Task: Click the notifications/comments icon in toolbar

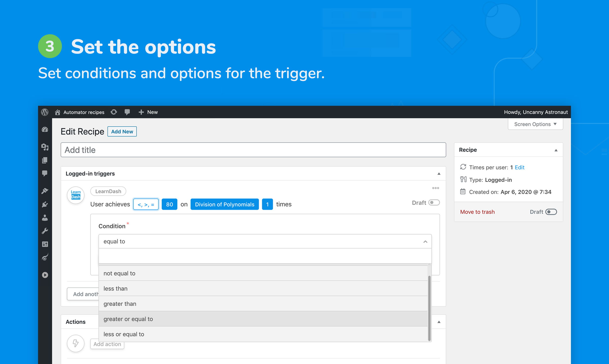Action: coord(127,112)
